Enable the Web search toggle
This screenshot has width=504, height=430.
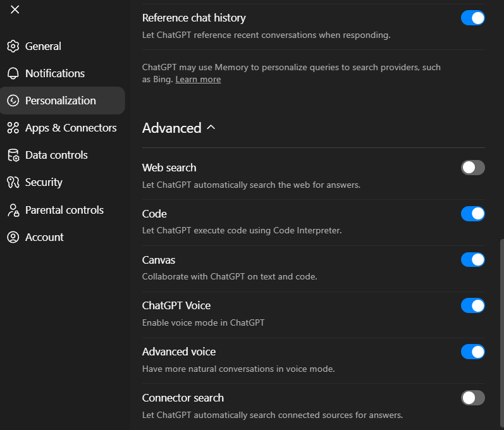click(473, 168)
